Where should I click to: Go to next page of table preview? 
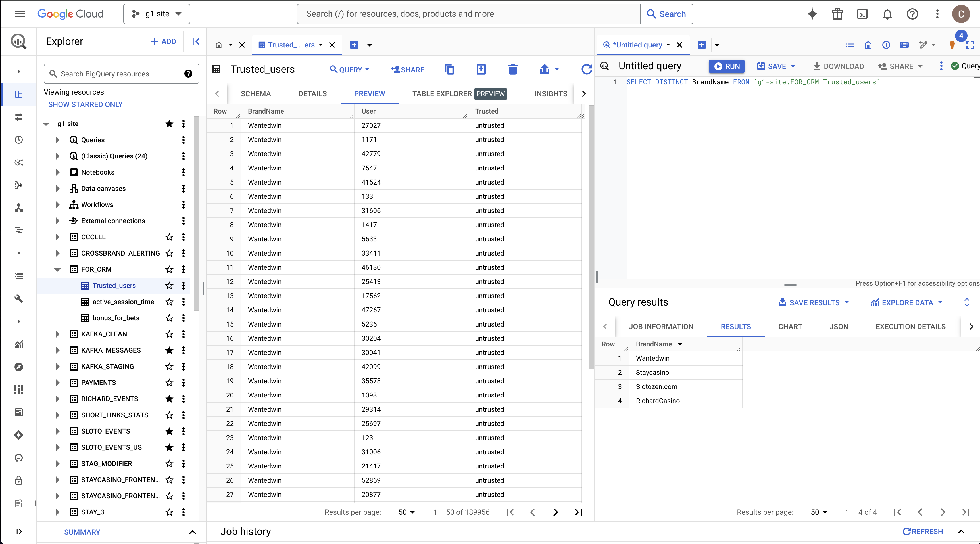point(555,512)
